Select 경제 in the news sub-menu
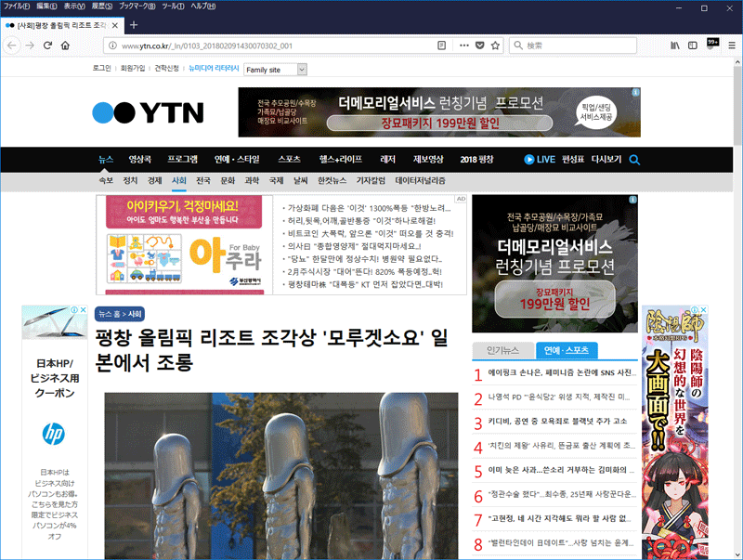The image size is (743, 560). [154, 180]
